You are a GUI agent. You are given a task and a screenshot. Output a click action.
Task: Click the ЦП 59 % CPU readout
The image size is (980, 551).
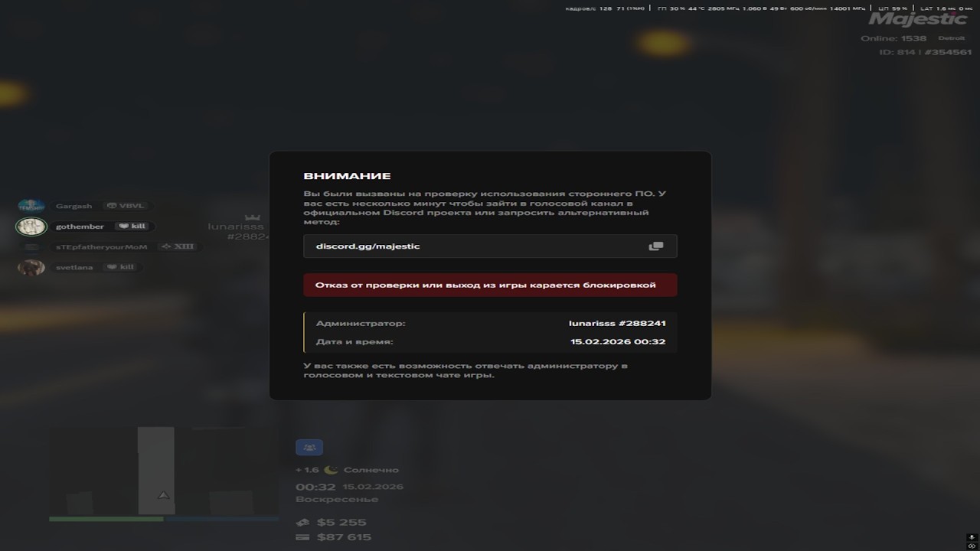[x=893, y=8]
